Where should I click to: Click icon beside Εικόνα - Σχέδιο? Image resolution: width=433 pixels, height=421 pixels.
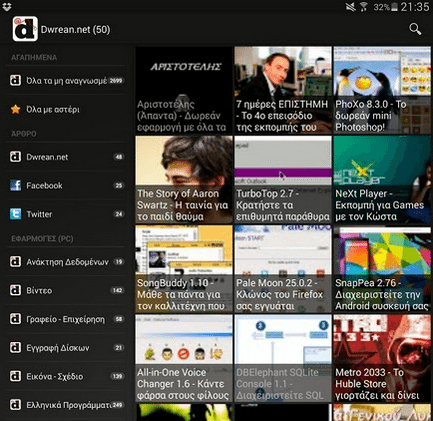pos(15,376)
